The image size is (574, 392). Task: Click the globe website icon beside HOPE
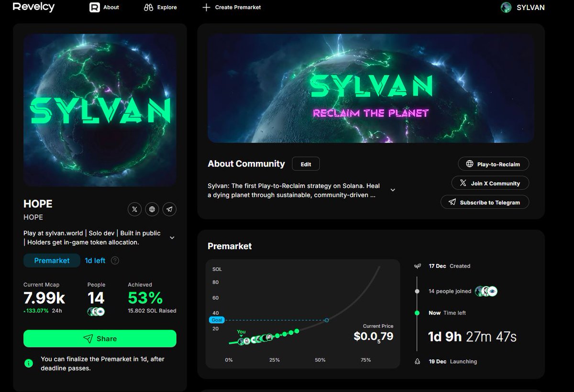pos(152,209)
